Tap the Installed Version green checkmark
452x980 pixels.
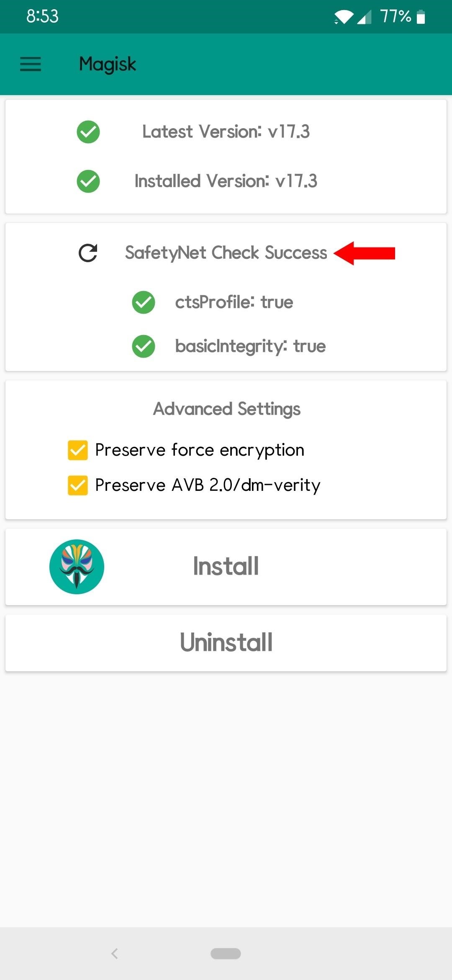pyautogui.click(x=88, y=181)
